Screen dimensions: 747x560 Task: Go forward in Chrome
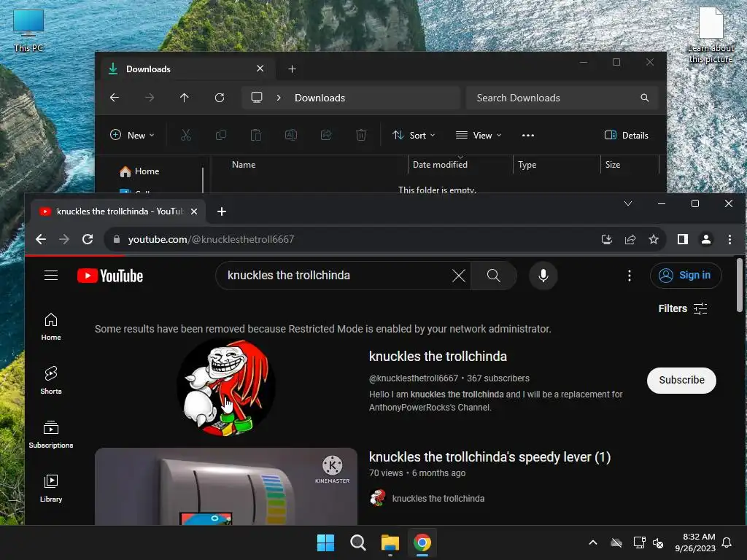point(64,239)
